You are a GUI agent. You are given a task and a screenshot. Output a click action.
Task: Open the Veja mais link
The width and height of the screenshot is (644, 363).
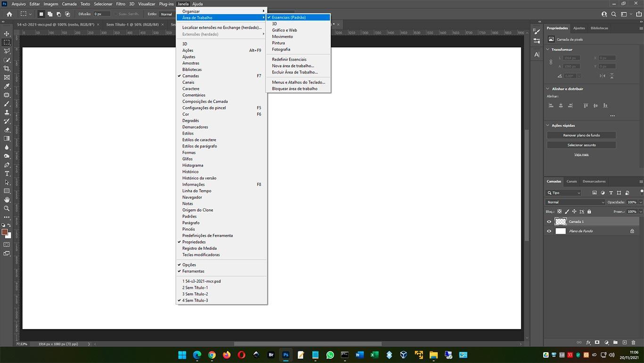coord(581,155)
